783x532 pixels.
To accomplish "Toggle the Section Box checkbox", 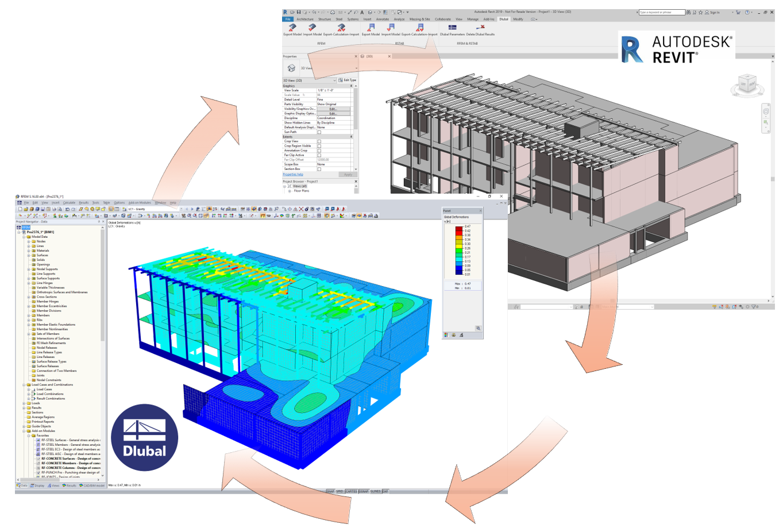I will pos(319,169).
